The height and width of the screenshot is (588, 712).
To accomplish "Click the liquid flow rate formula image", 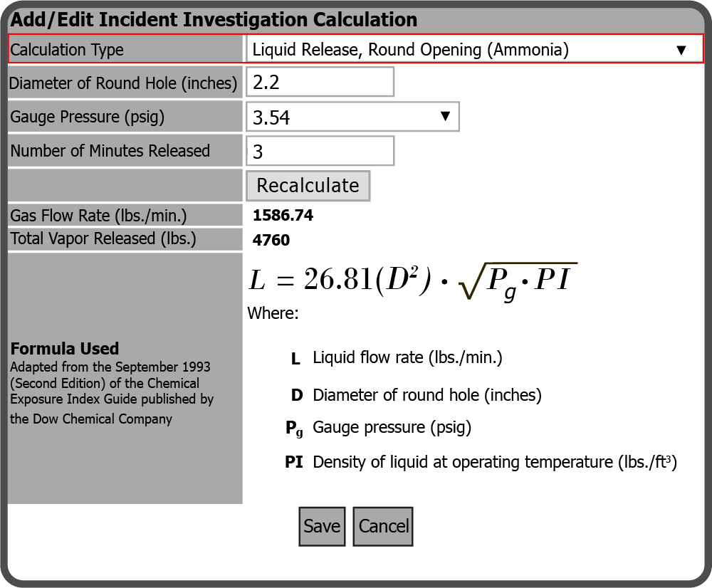I will coord(413,280).
